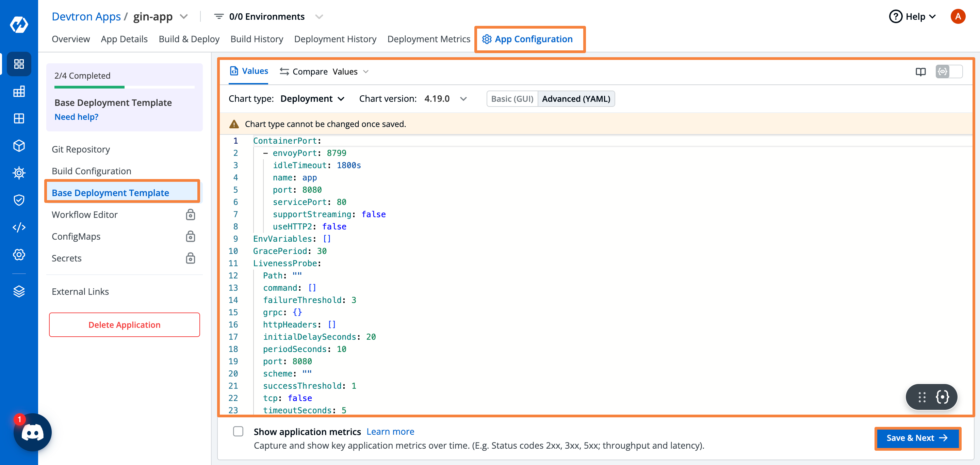Open the Chart version dropdown

(x=463, y=99)
